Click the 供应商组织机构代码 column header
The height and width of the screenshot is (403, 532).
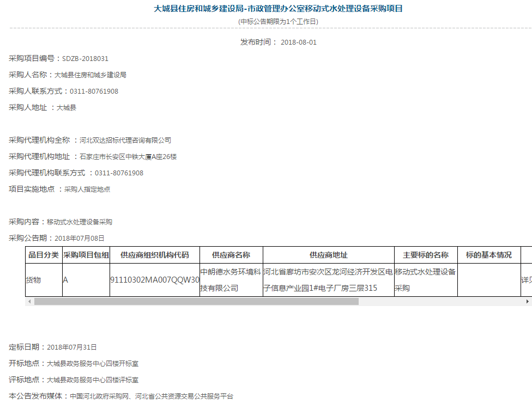154,255
